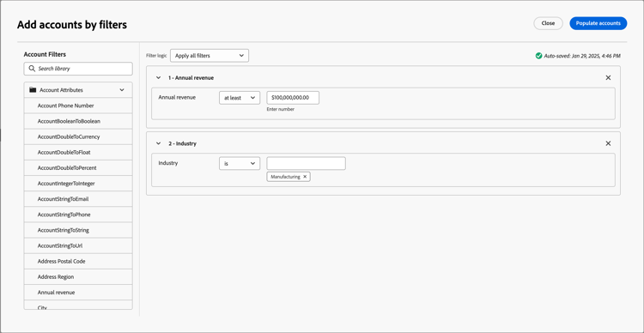Select Annual revenue attribute in library
This screenshot has height=333, width=644.
tap(78, 293)
